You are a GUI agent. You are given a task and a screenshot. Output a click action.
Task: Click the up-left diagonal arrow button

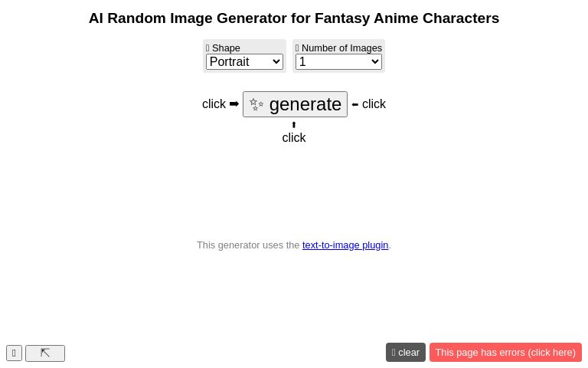pos(45,353)
